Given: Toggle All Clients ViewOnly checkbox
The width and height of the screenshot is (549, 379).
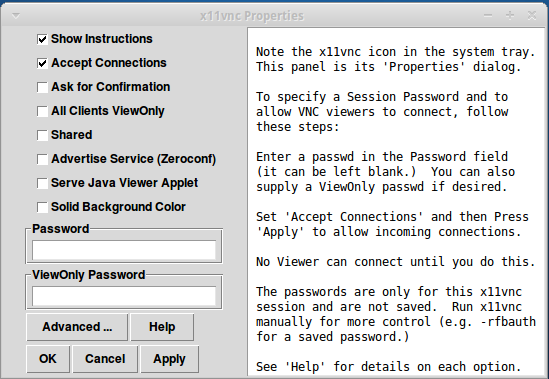Looking at the screenshot, I should (x=42, y=111).
